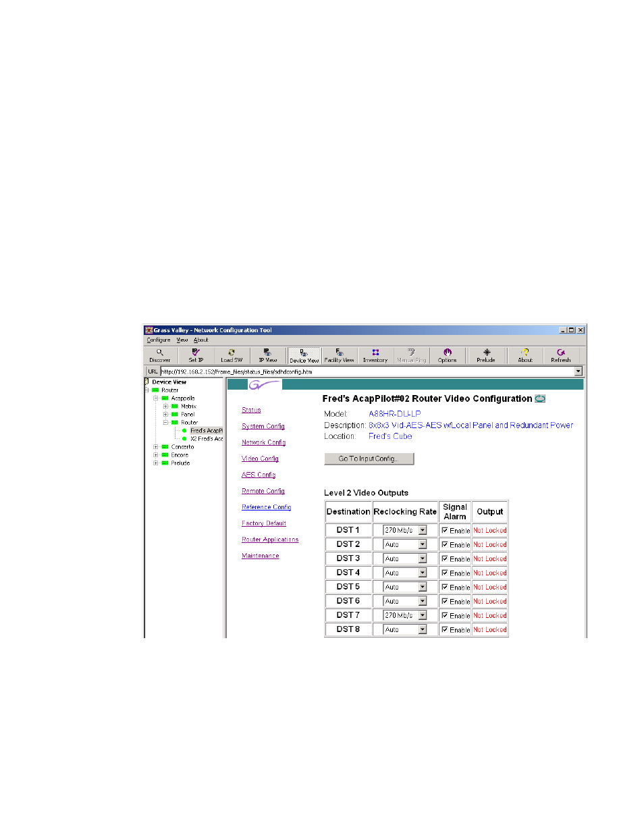Open the AES Config link
The image size is (644, 834).
tap(259, 475)
